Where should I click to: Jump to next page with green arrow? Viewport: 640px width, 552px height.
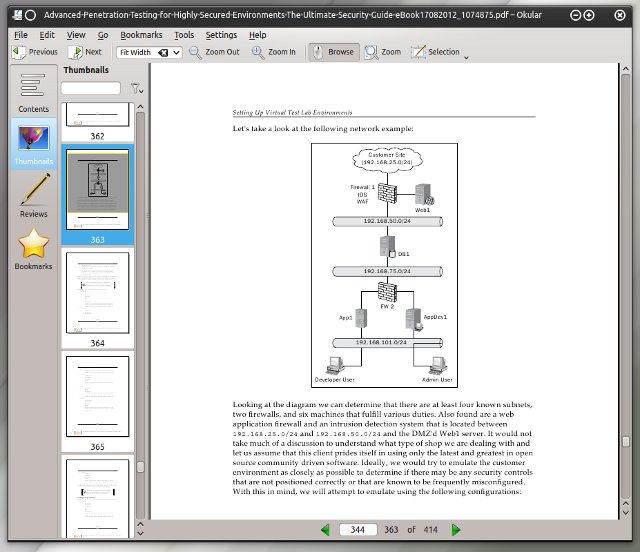456,529
